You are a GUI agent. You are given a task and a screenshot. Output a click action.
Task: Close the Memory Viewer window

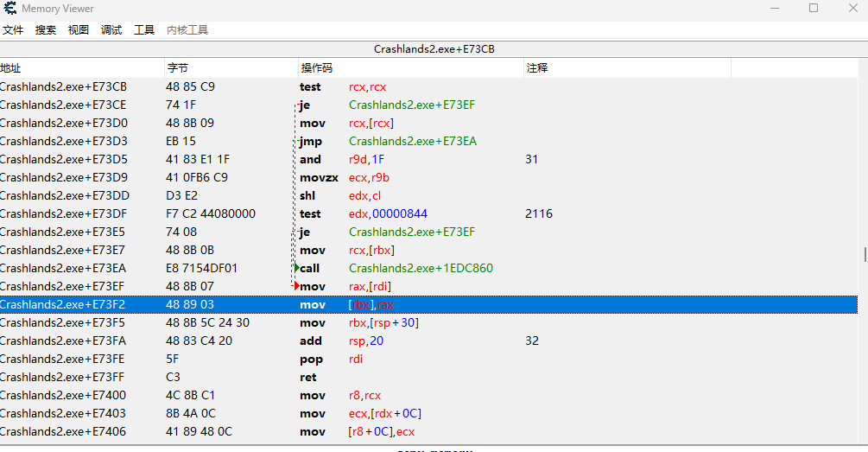[853, 9]
